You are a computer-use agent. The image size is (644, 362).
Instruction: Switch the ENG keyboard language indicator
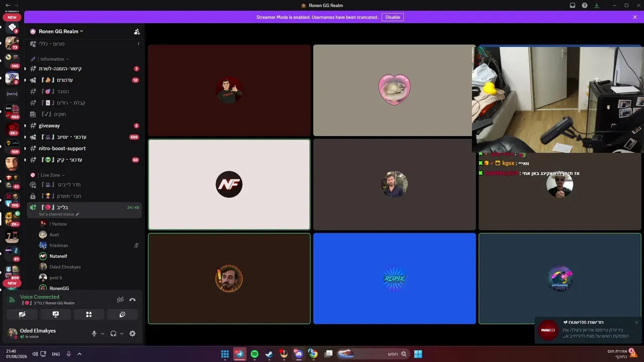pos(56,354)
